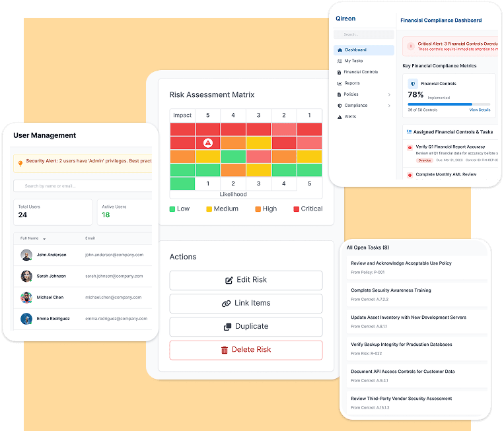
Task: Open Complete Monthly AML Review task
Action: pos(446,174)
